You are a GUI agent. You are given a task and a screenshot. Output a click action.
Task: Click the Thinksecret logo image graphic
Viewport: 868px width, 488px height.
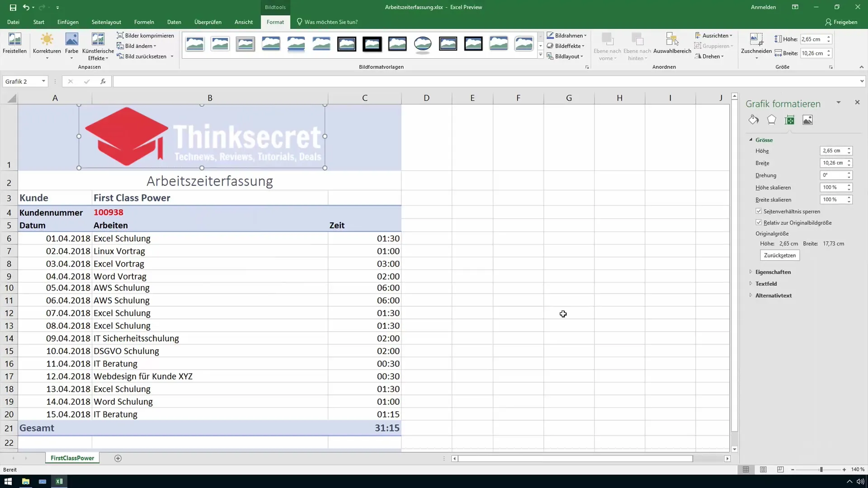point(202,136)
